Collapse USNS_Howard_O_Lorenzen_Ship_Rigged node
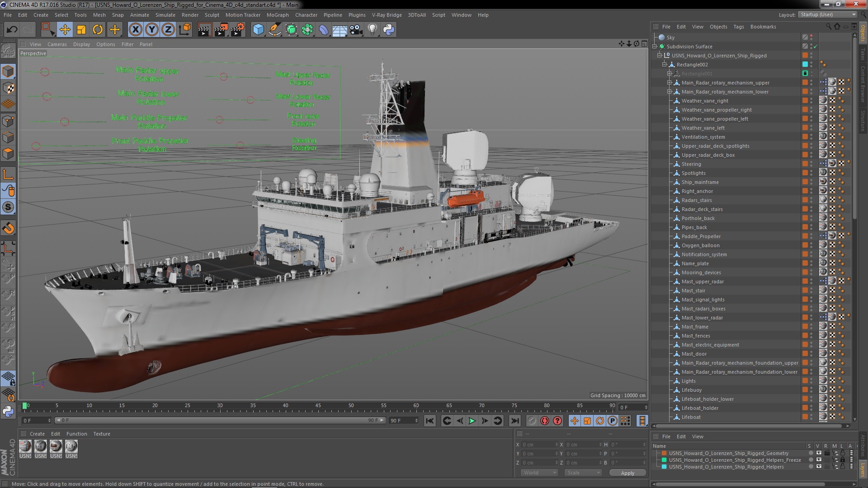The image size is (868, 488). point(660,56)
